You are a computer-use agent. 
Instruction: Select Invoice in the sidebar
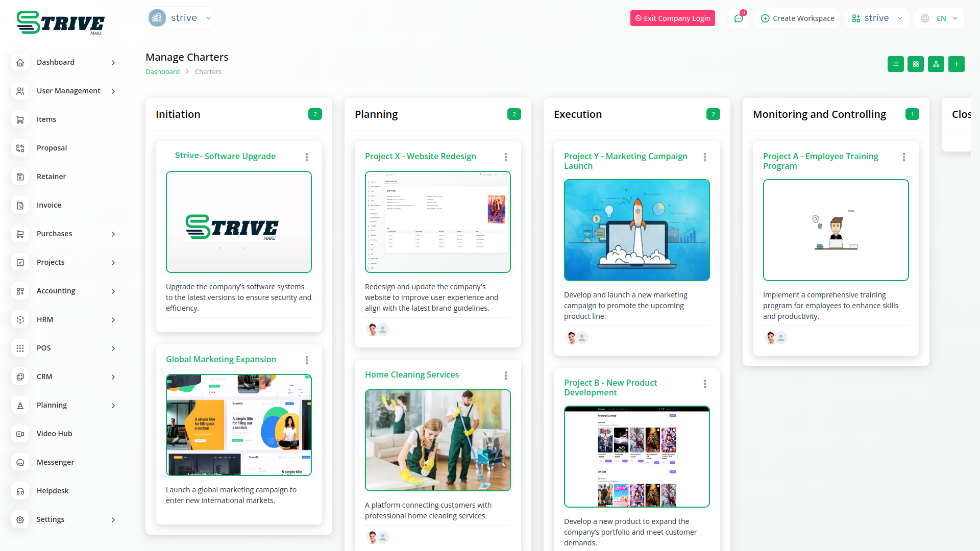49,205
